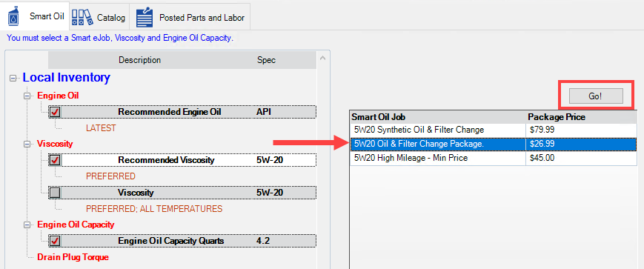
Task: Collapse the Viscosity node
Action: click(27, 144)
